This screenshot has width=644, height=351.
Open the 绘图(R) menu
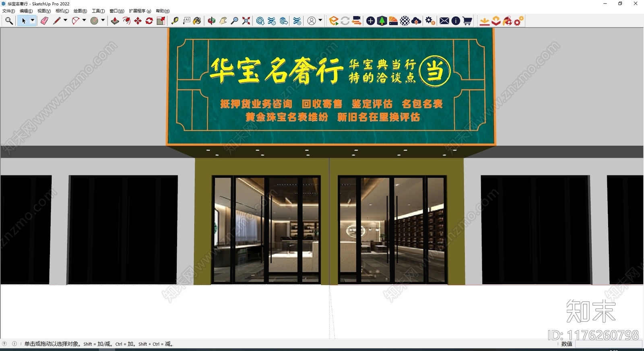(x=80, y=11)
